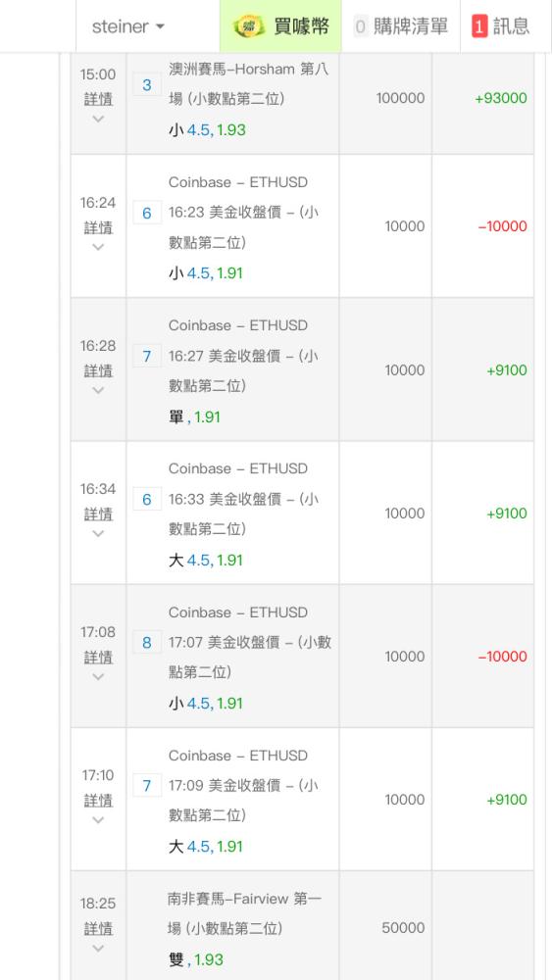This screenshot has height=980, width=552.
Task: Expand details chevron under 16:28 entry
Action: click(x=98, y=390)
